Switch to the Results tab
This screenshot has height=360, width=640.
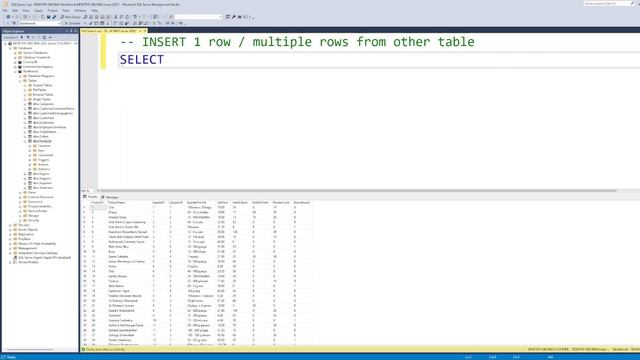tap(91, 197)
